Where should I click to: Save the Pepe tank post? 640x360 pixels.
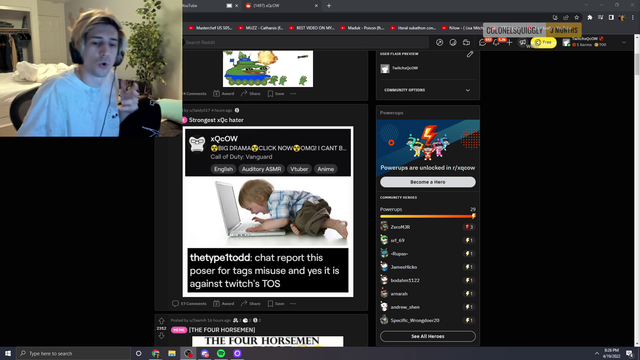pos(276,93)
